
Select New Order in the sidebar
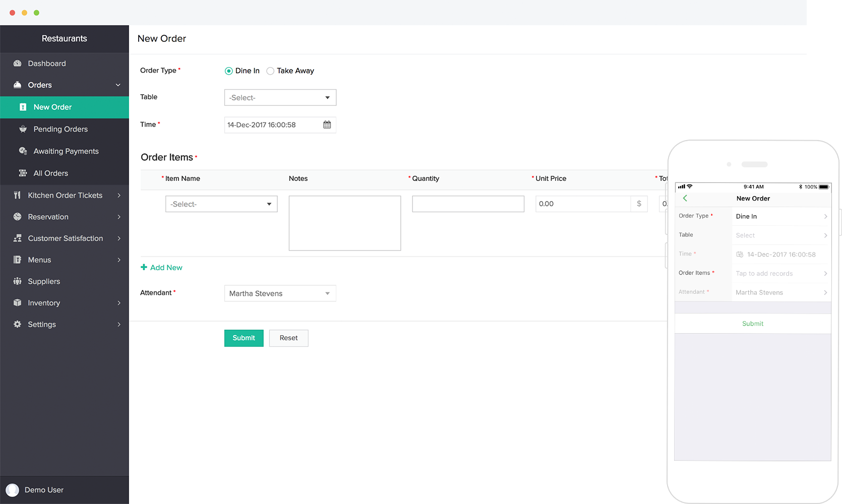click(x=65, y=107)
